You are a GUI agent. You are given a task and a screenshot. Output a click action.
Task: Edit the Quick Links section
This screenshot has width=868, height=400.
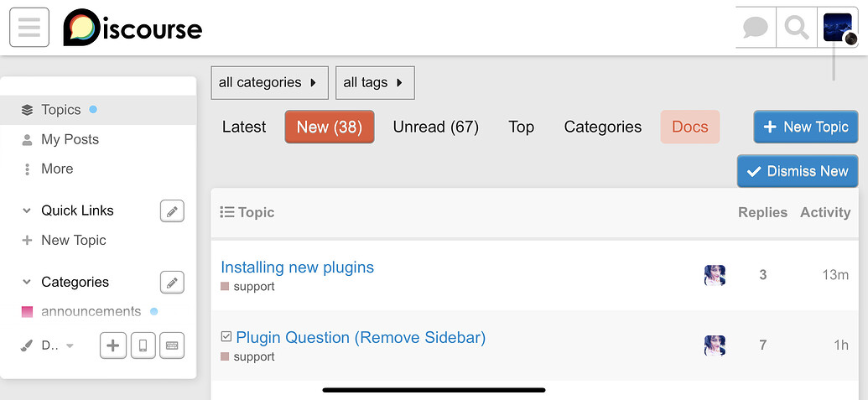[x=172, y=211]
